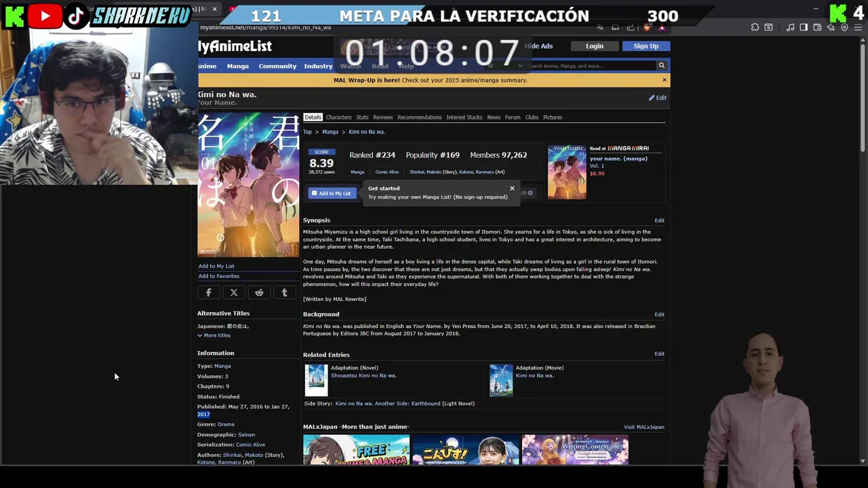
Task: Click the blue Add to My List button
Action: 332,193
